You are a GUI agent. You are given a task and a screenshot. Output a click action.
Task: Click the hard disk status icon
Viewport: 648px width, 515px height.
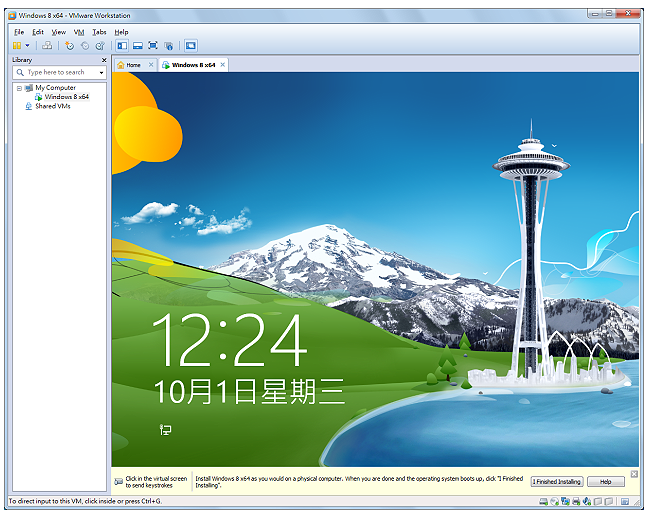tap(543, 502)
